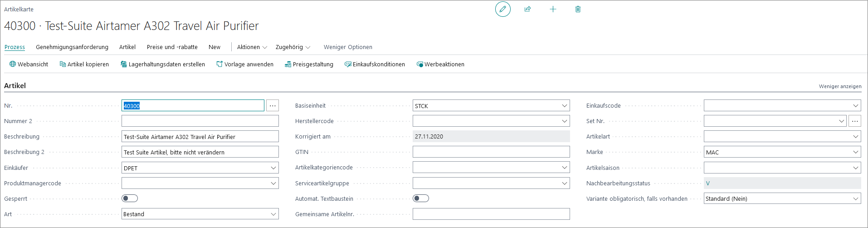Click the GTIN input field

pyautogui.click(x=491, y=152)
